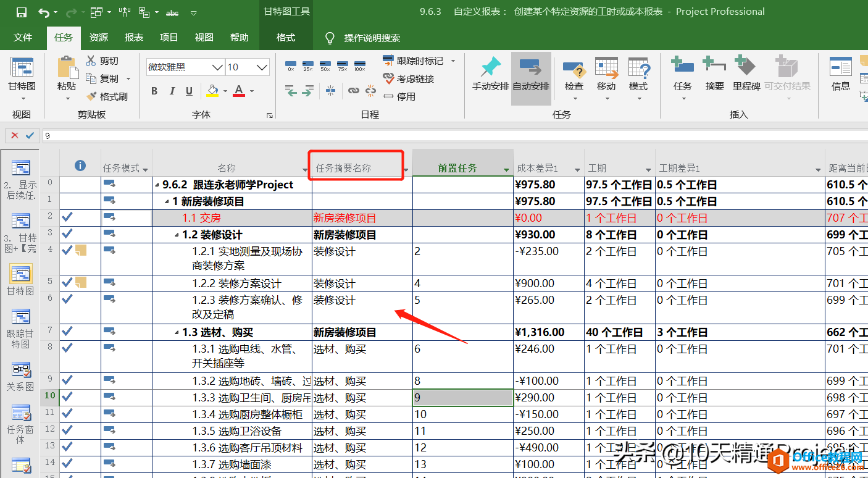Select the ¥930.00 cost variance cell

(549, 235)
